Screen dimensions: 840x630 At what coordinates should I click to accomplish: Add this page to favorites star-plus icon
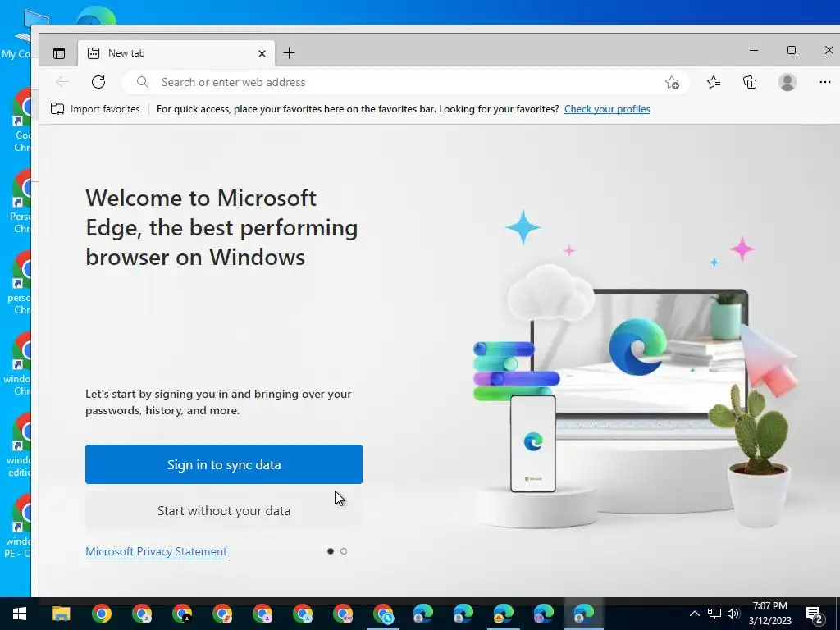pyautogui.click(x=672, y=83)
